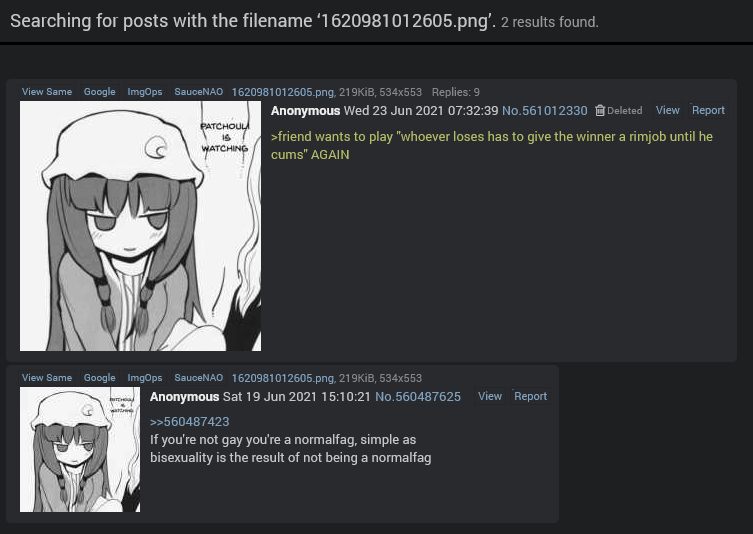Screen dimensions: 753x534
Task: Click View button on the second post
Action: [490, 396]
